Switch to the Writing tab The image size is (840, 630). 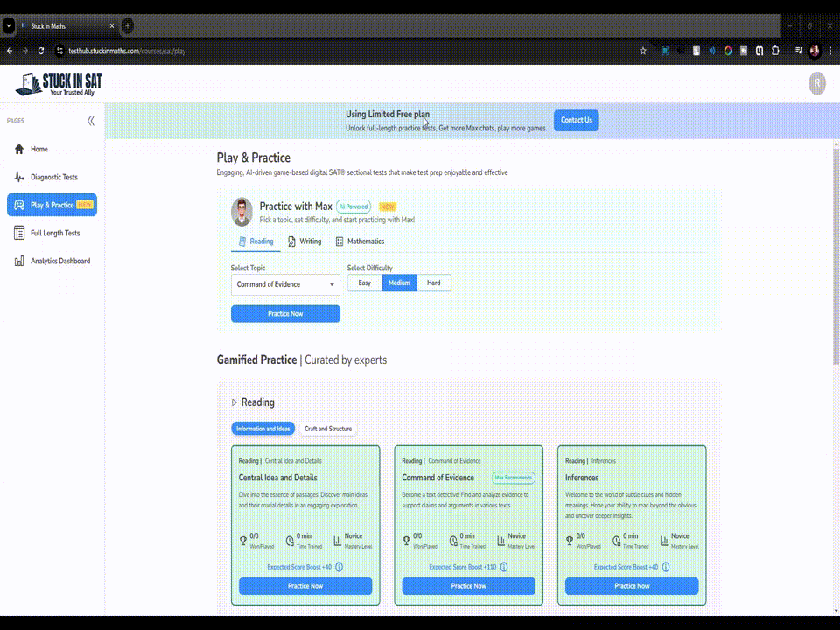[304, 241]
